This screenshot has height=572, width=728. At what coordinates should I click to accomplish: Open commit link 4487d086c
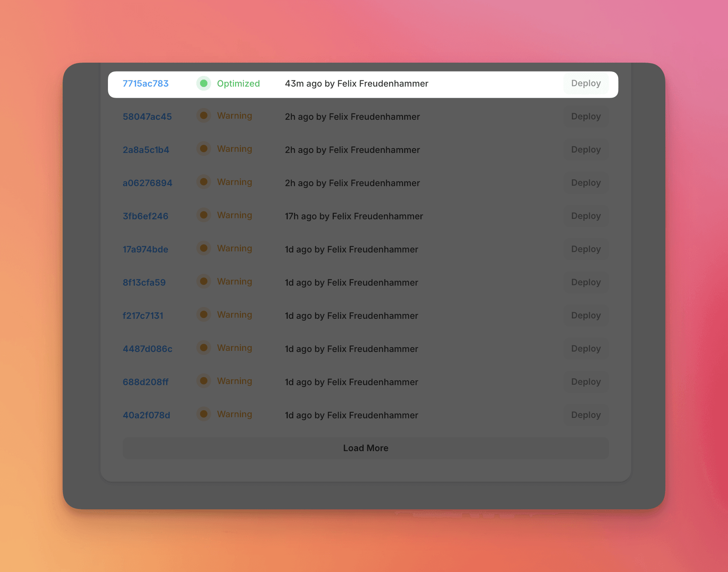click(147, 349)
